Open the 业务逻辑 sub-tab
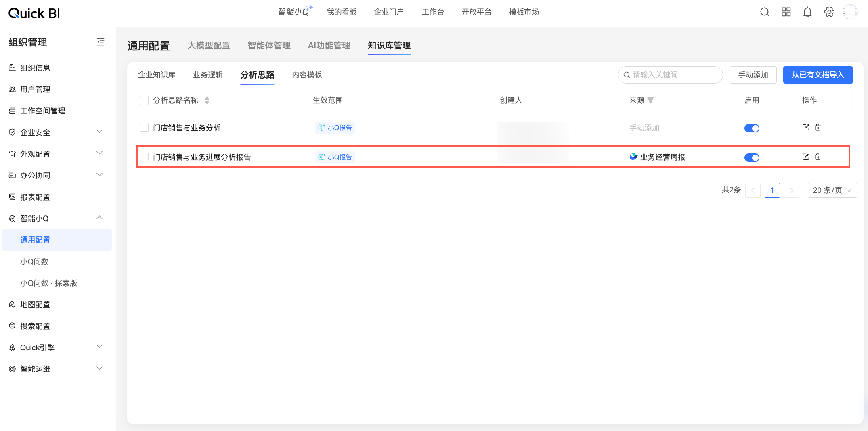This screenshot has width=868, height=431. coord(208,75)
